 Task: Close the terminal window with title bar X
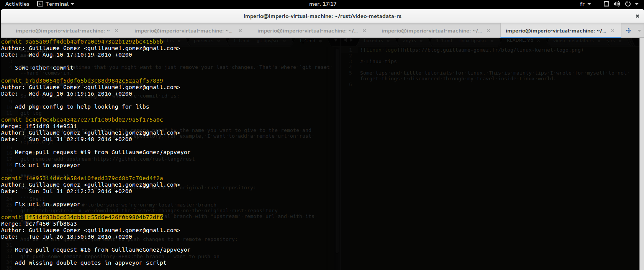pos(637,16)
